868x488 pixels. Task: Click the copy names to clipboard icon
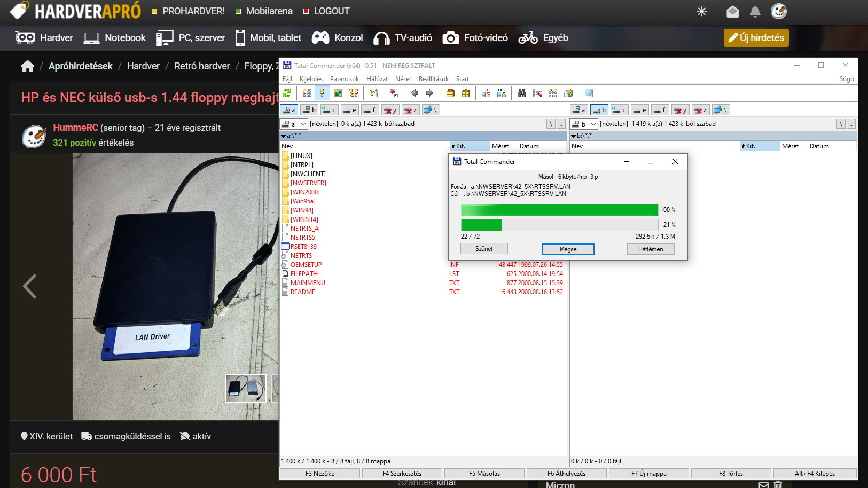[x=568, y=93]
